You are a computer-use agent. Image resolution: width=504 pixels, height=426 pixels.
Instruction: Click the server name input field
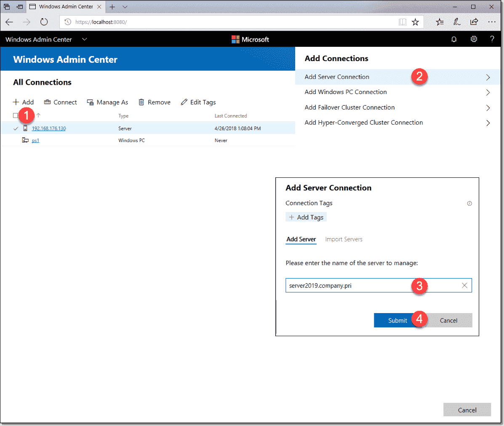coord(345,285)
